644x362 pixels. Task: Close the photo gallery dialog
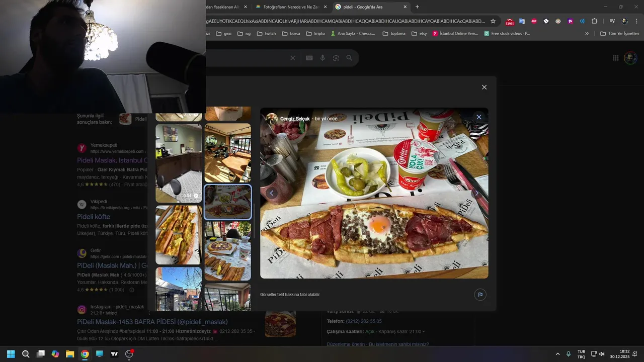(x=484, y=87)
